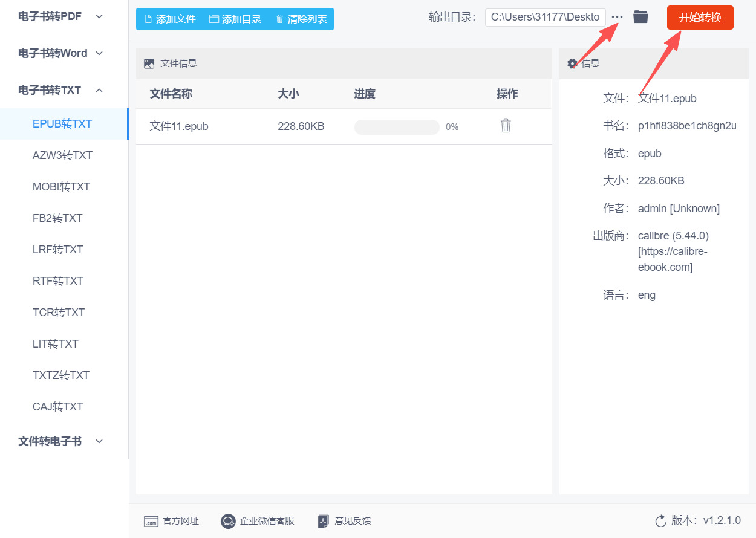Open 企业微信客服 link in footer
Image resolution: width=756 pixels, height=538 pixels.
coord(267,521)
